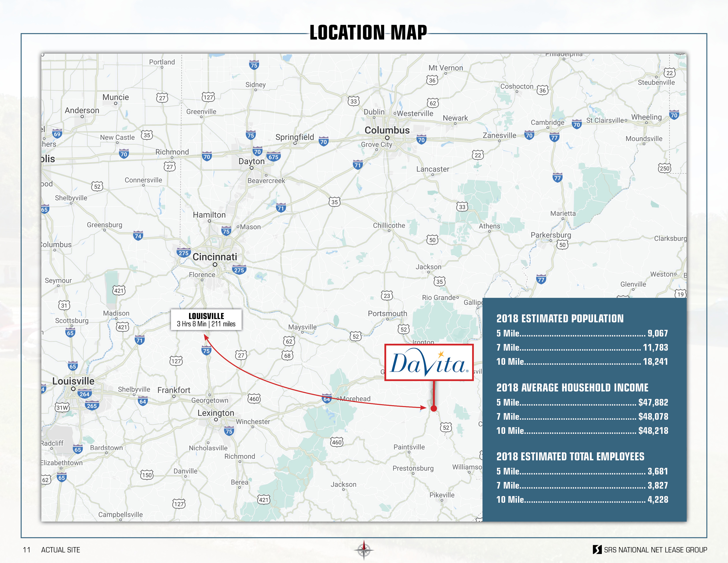Click the US 31 marker near Scottsburg

(64, 305)
